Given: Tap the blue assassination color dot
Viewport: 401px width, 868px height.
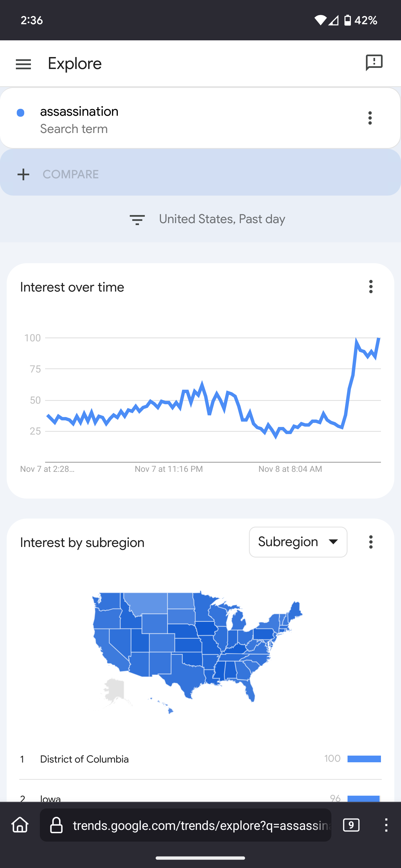Looking at the screenshot, I should (21, 113).
